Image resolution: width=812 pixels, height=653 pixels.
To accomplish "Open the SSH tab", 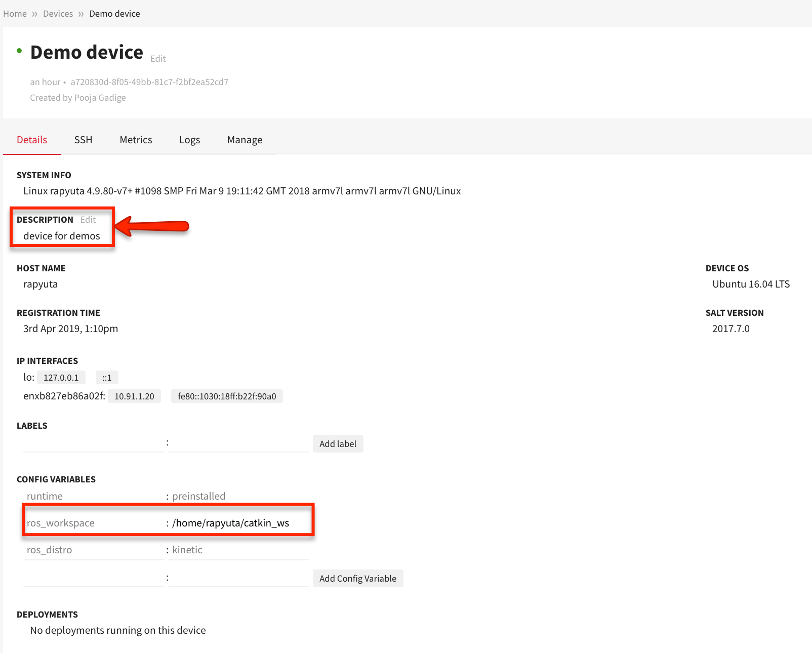I will click(x=84, y=140).
